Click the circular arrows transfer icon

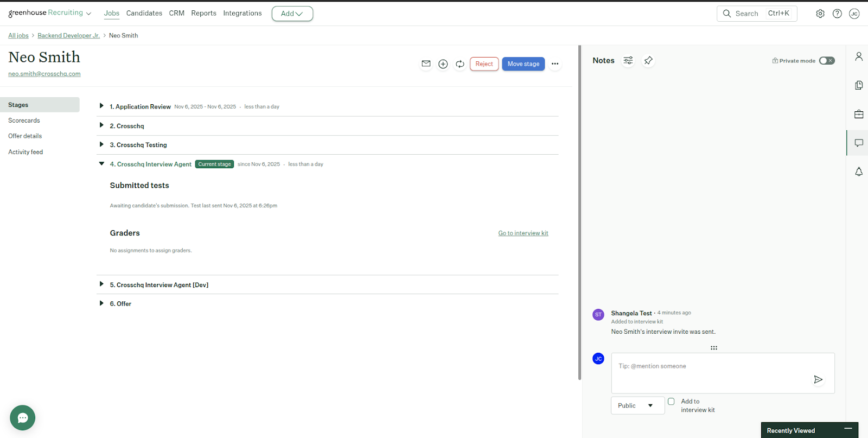[459, 64]
